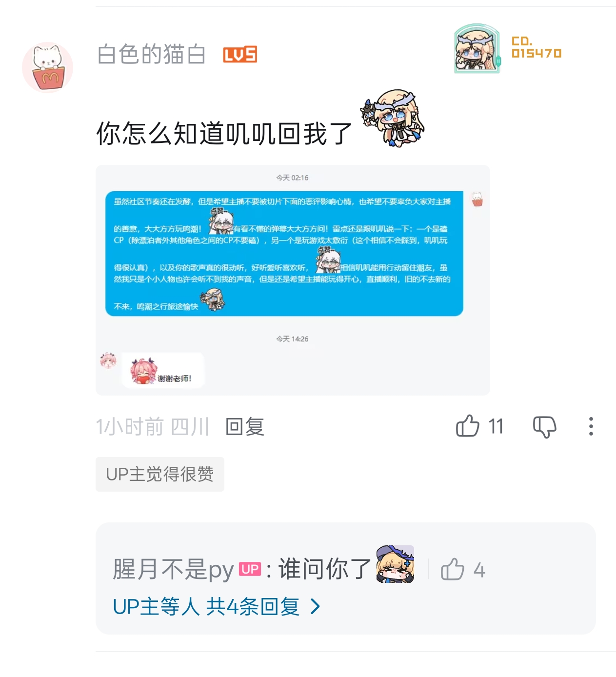Expand UP主等人 共4条回复 replies

217,607
